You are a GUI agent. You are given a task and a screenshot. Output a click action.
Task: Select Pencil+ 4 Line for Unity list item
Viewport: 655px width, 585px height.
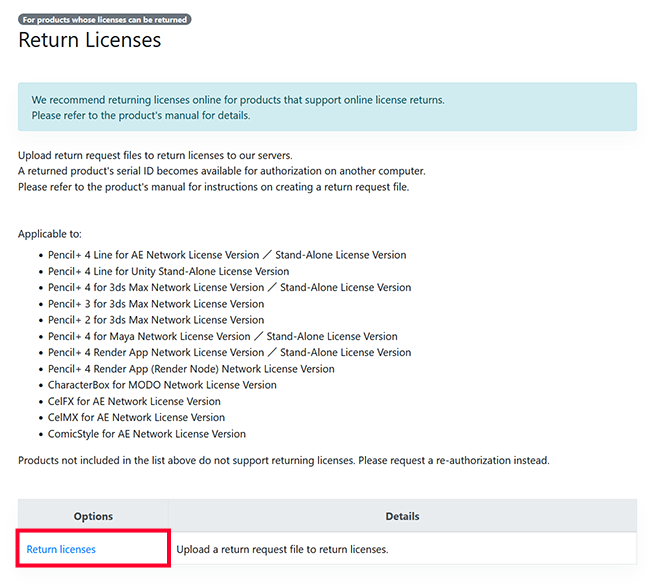coord(168,271)
